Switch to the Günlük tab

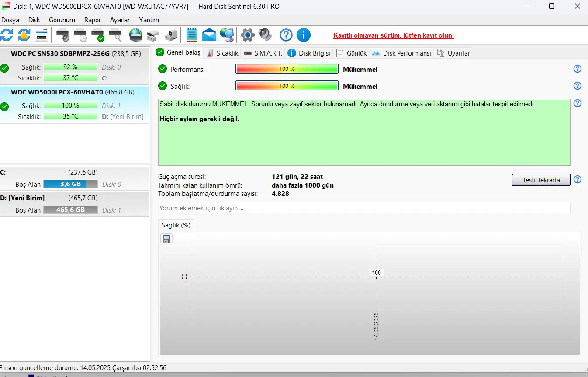pyautogui.click(x=351, y=53)
